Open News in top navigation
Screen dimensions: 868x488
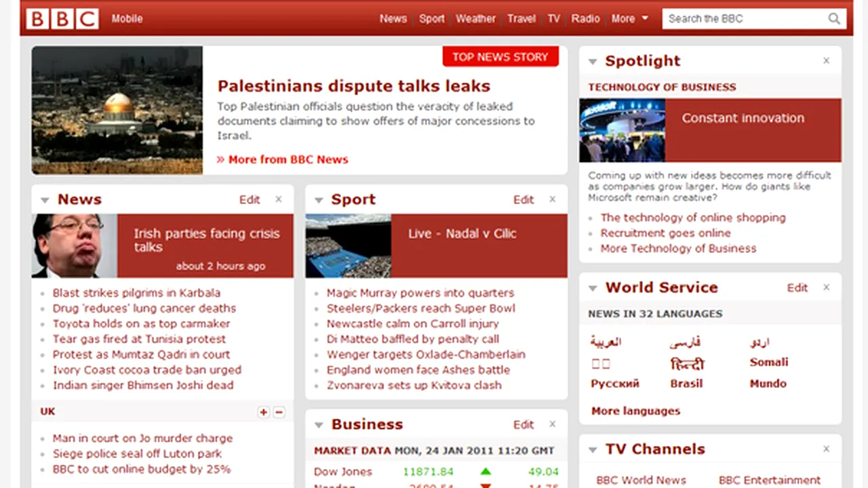(x=393, y=19)
